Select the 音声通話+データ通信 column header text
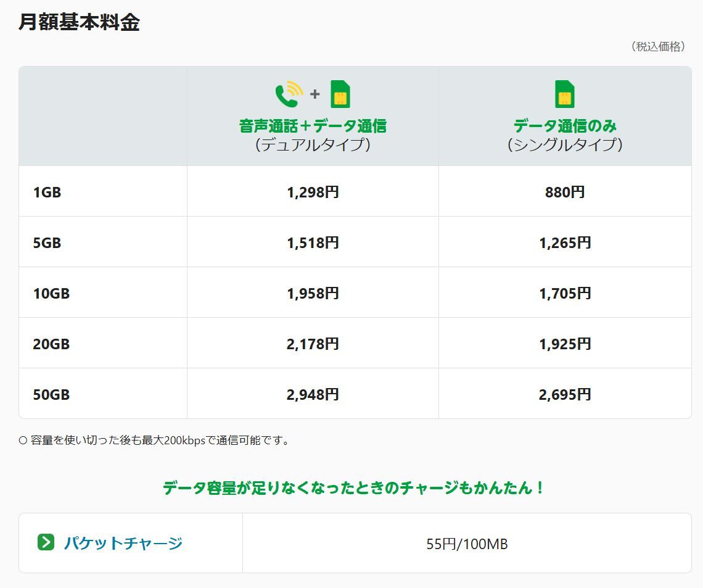 [313, 126]
